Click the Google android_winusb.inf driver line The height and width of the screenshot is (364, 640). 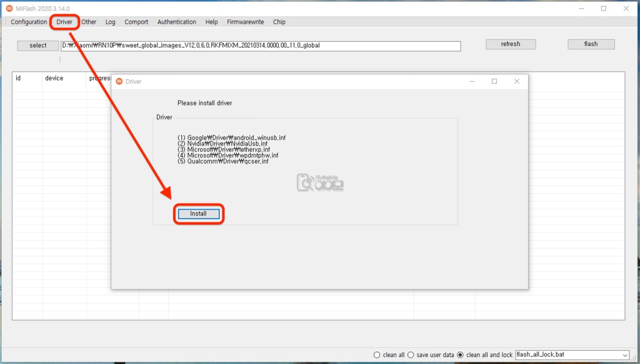click(x=231, y=138)
